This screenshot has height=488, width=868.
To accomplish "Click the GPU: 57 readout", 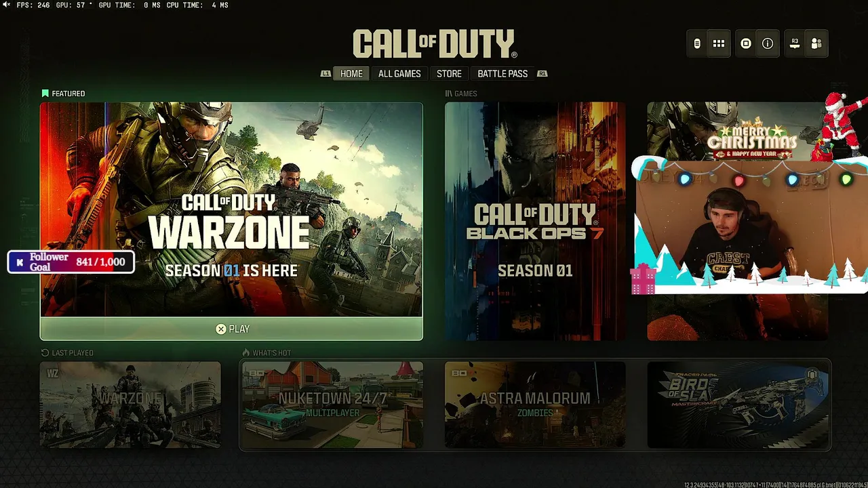I will [x=73, y=5].
